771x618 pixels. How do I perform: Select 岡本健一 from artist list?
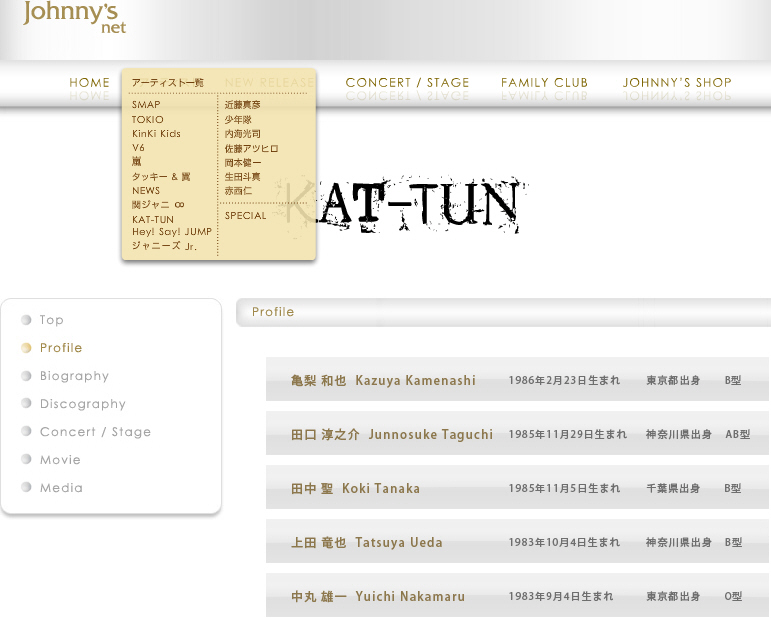pyautogui.click(x=243, y=163)
